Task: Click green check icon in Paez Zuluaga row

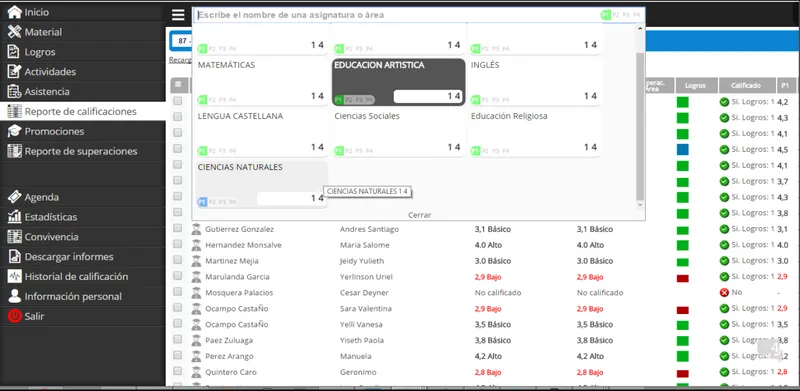Action: pyautogui.click(x=724, y=340)
